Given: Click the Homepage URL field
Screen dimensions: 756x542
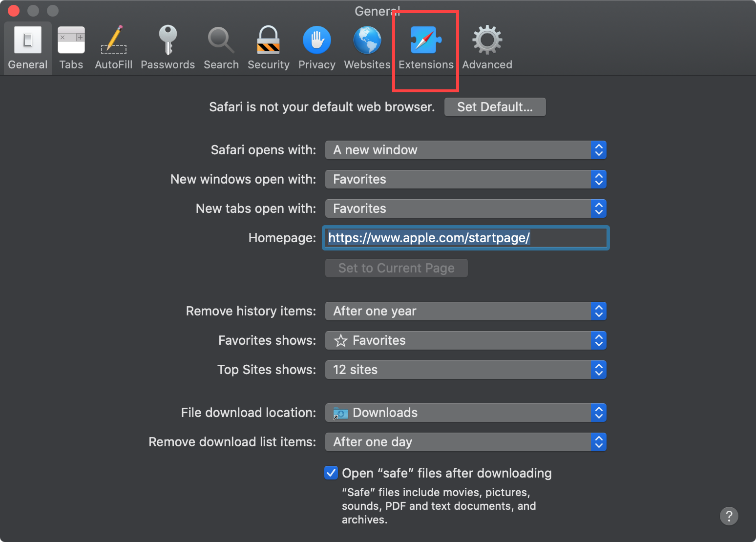Looking at the screenshot, I should (465, 238).
